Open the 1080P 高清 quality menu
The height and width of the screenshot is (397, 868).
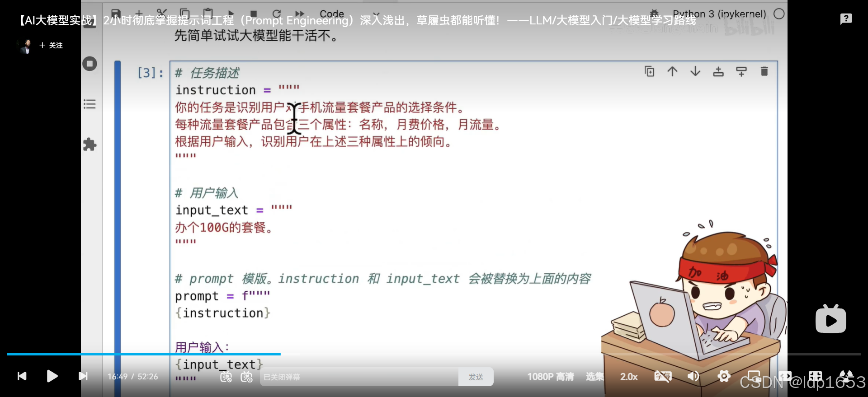click(x=551, y=377)
